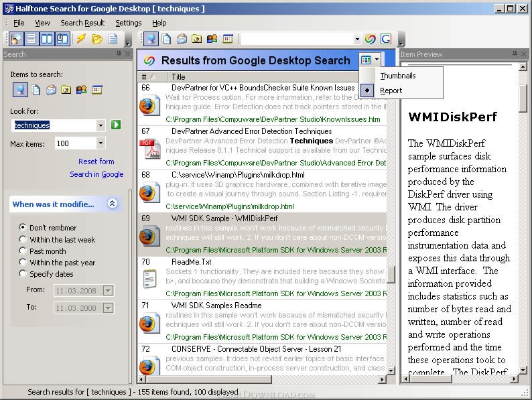Click the Google G web search icon in the toolbar
Screen dimensions: 532x400
[x=386, y=39]
